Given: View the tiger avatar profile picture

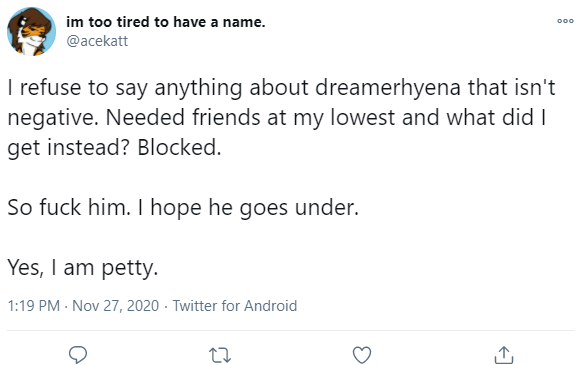Looking at the screenshot, I should coord(31,31).
